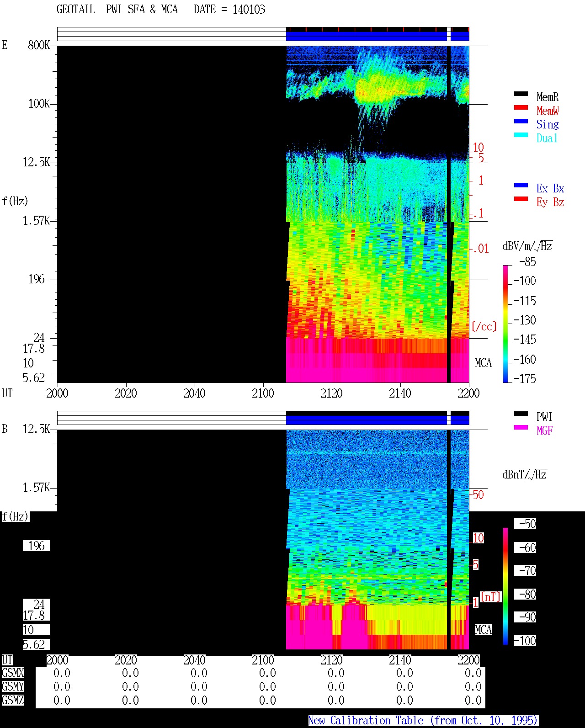
Task: Click the 'Dual' legend label
Action: pyautogui.click(x=547, y=138)
